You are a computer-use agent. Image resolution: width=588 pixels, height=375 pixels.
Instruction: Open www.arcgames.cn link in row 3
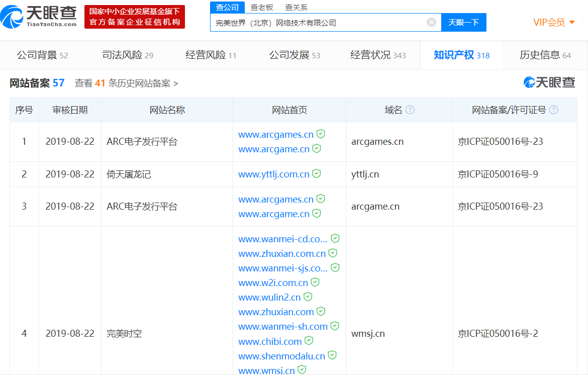coord(275,200)
